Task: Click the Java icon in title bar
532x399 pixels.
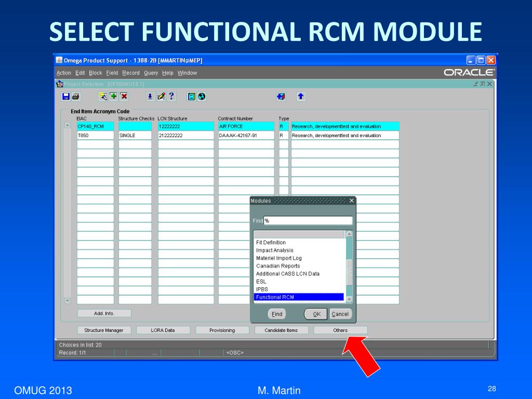Action: click(59, 60)
